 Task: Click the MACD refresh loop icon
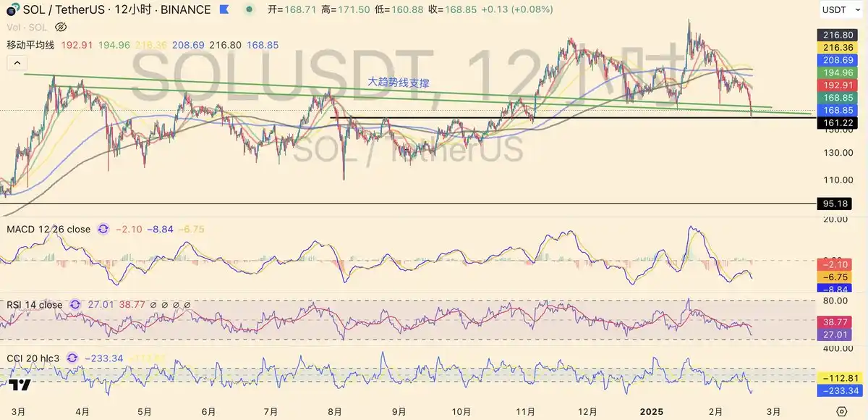pyautogui.click(x=103, y=229)
